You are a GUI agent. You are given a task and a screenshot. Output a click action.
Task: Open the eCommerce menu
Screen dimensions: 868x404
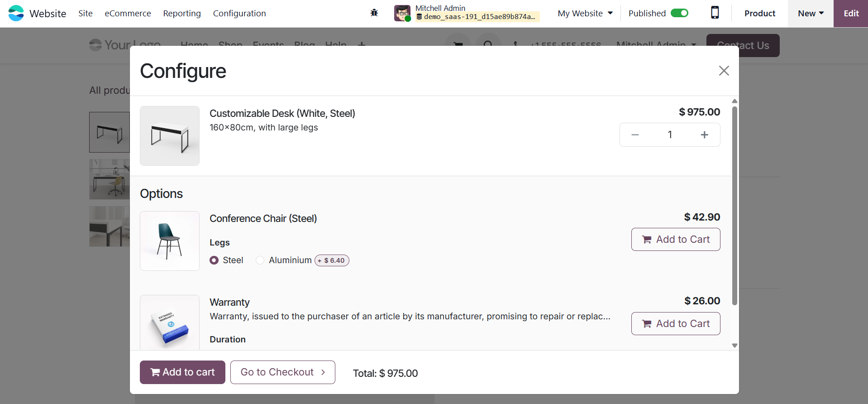[128, 13]
